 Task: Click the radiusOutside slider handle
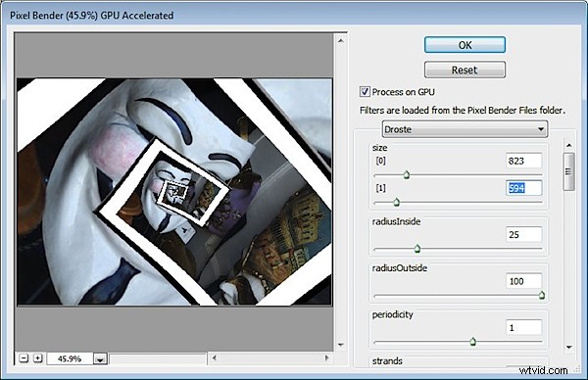point(542,296)
